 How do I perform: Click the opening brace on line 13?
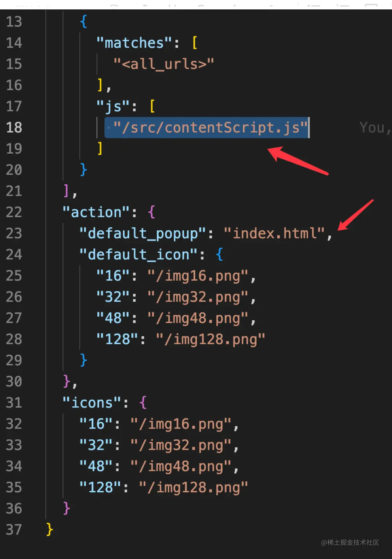(x=84, y=22)
